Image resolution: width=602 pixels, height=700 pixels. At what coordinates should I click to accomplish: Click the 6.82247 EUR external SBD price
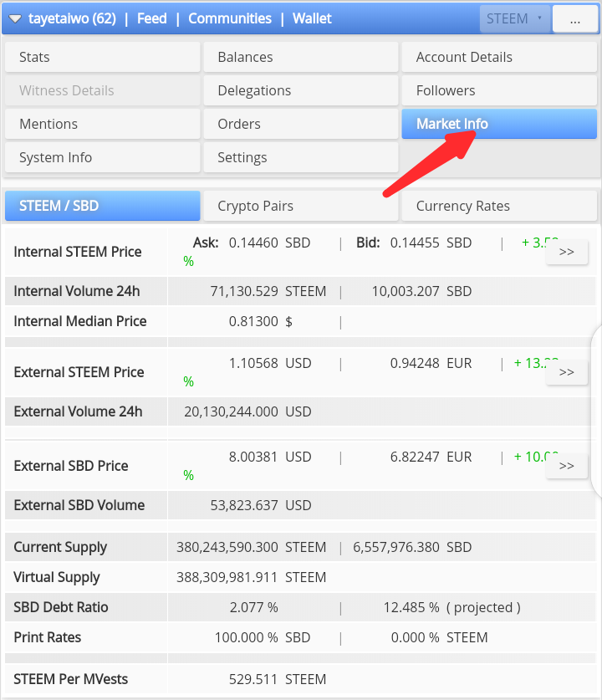coord(431,457)
